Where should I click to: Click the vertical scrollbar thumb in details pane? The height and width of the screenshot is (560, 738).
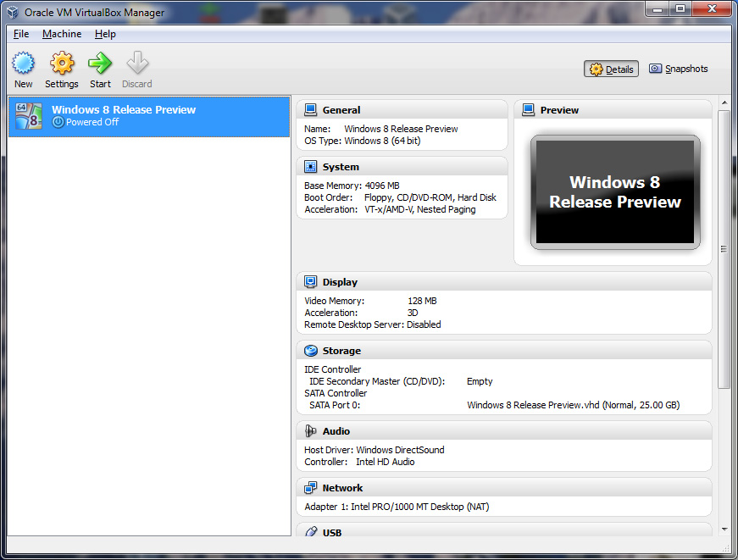724,249
